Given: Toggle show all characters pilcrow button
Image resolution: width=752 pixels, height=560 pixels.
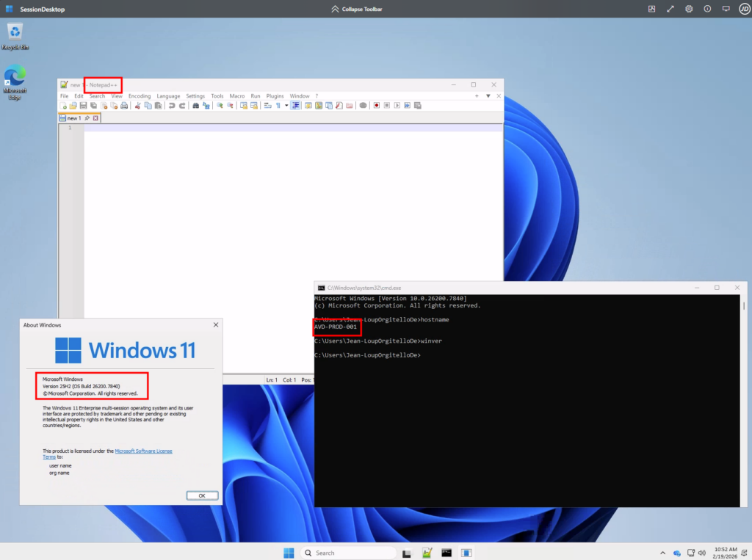Looking at the screenshot, I should click(x=278, y=106).
